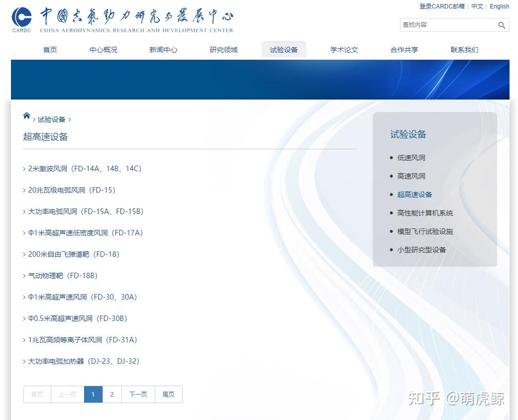Open Φ1米高超声速低密度风洞（FD-17A）
This screenshot has width=518, height=420.
point(86,233)
